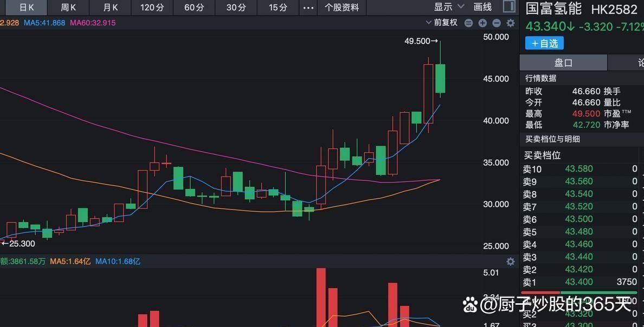Click the MA5 moving average label
Screen dimensions: 644x327
pyautogui.click(x=44, y=23)
